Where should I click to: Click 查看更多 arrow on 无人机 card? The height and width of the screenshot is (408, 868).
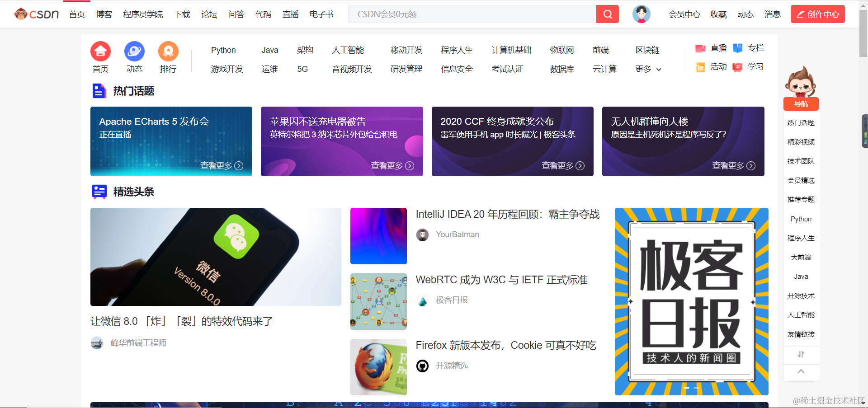click(x=751, y=166)
